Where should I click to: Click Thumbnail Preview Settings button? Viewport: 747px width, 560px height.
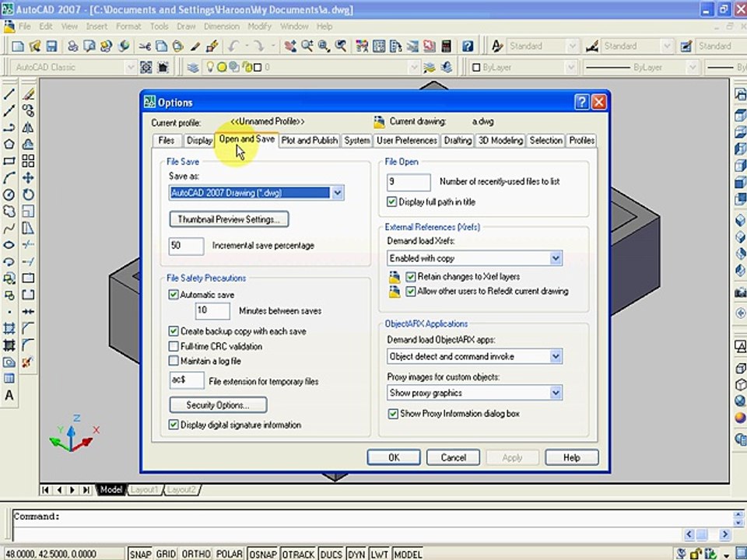[229, 219]
